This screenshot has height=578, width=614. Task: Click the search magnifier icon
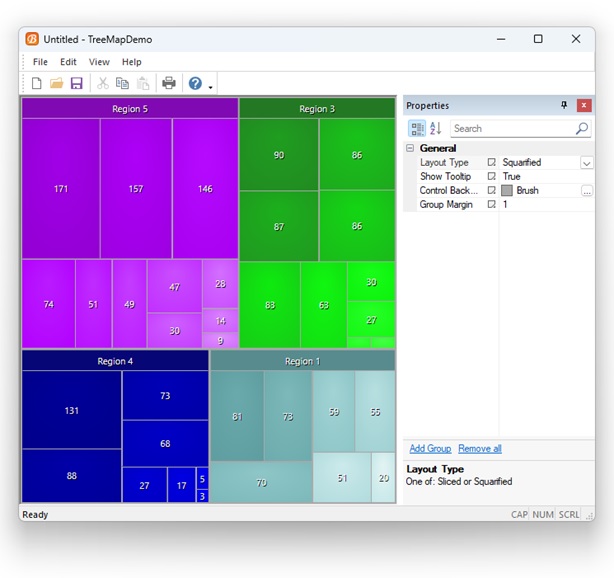tap(581, 128)
